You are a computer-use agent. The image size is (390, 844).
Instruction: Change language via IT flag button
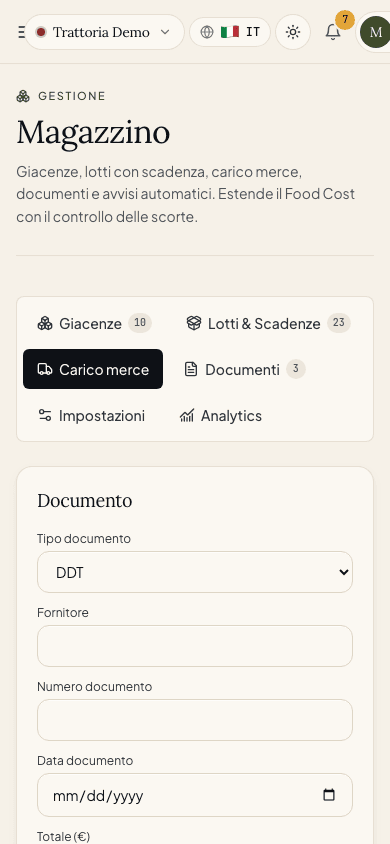230,32
